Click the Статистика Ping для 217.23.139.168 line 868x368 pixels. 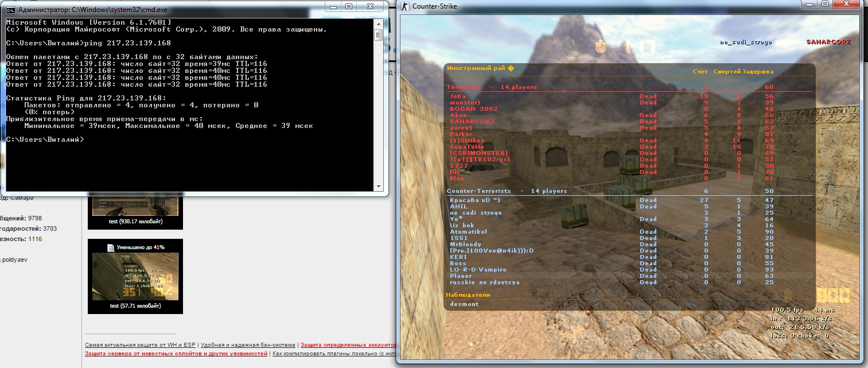[x=86, y=98]
